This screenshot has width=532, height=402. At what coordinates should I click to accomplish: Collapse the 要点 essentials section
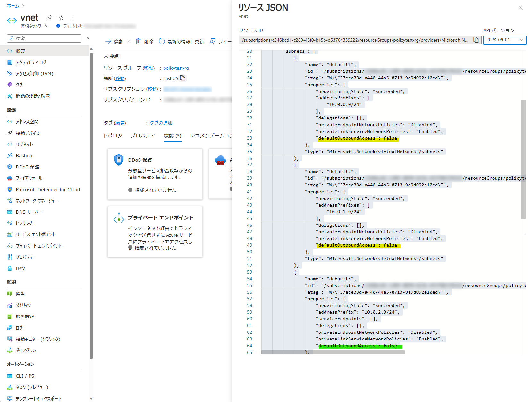[111, 56]
